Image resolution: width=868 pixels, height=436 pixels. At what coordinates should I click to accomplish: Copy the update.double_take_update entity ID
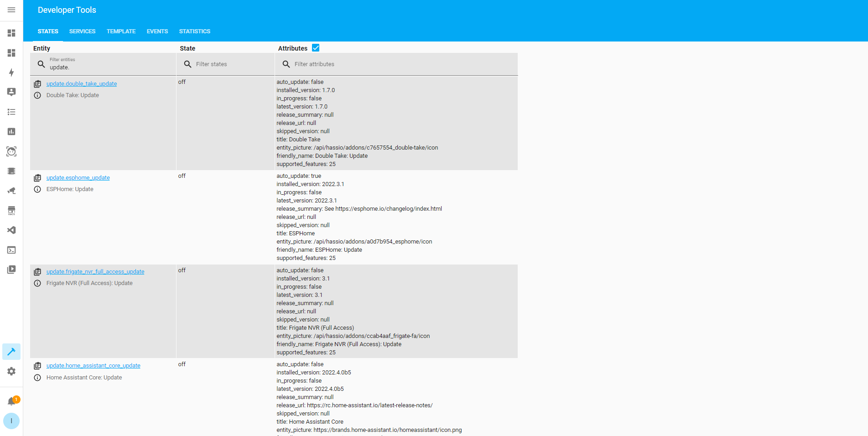pos(37,84)
